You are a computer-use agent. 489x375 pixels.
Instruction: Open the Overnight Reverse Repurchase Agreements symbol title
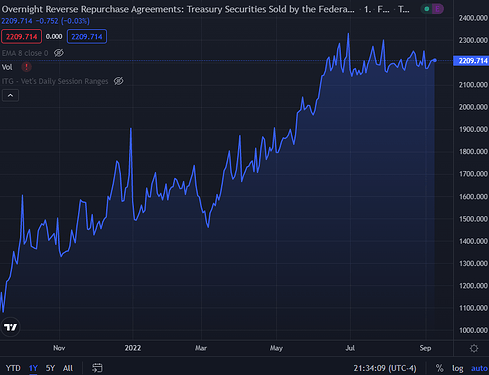coord(178,9)
